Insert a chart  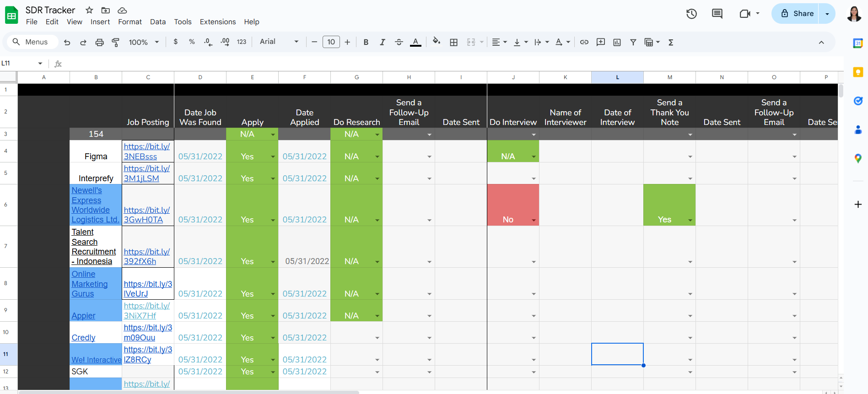617,42
